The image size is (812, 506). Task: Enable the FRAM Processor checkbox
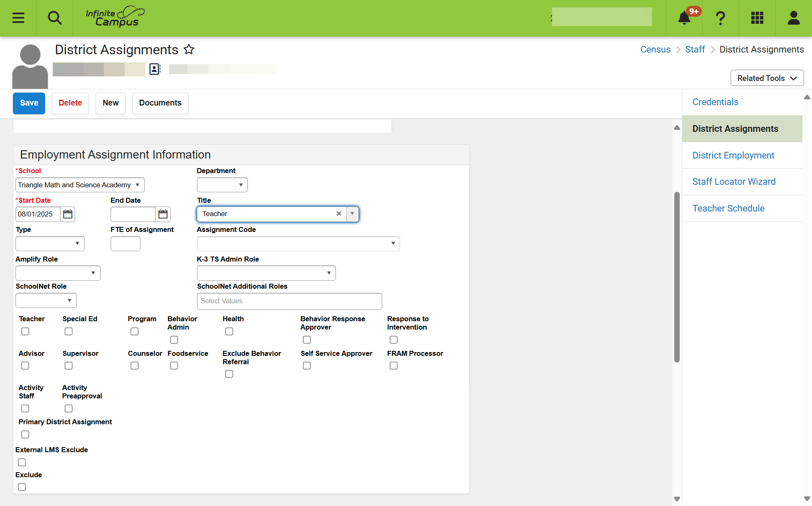click(x=393, y=365)
